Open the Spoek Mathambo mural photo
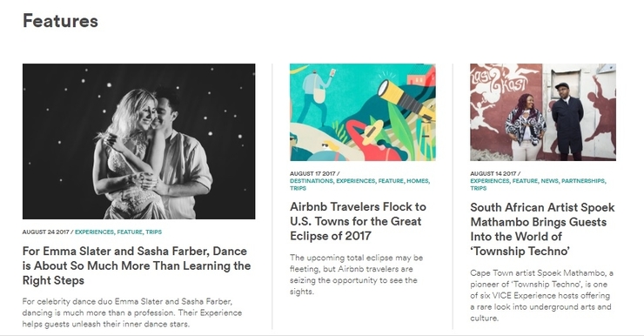This screenshot has height=336, width=644. click(x=543, y=112)
